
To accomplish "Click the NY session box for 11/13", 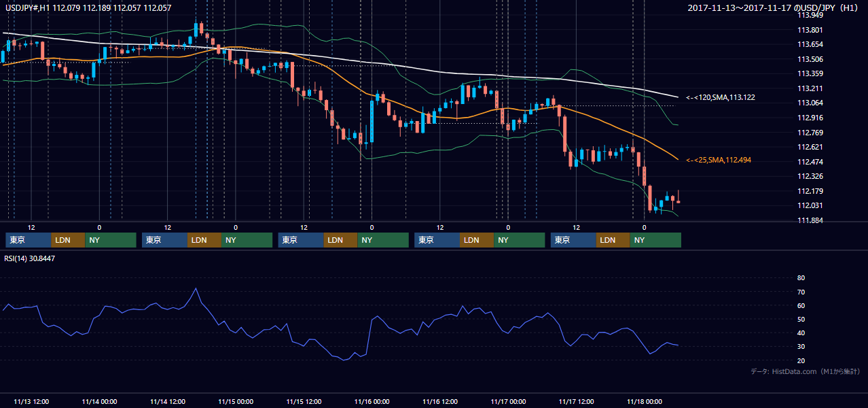I will tap(111, 240).
